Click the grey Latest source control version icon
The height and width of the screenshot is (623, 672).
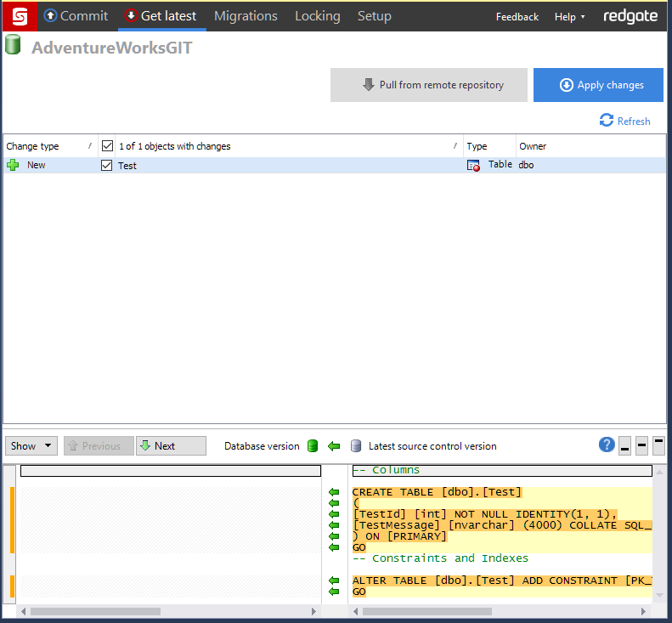click(356, 446)
